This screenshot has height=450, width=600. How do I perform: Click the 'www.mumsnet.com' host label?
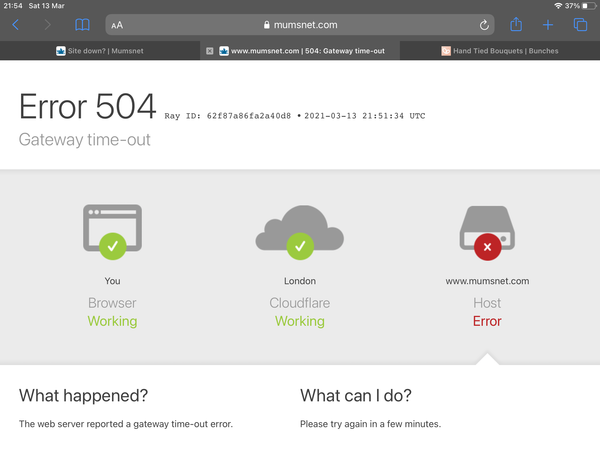coord(487,281)
